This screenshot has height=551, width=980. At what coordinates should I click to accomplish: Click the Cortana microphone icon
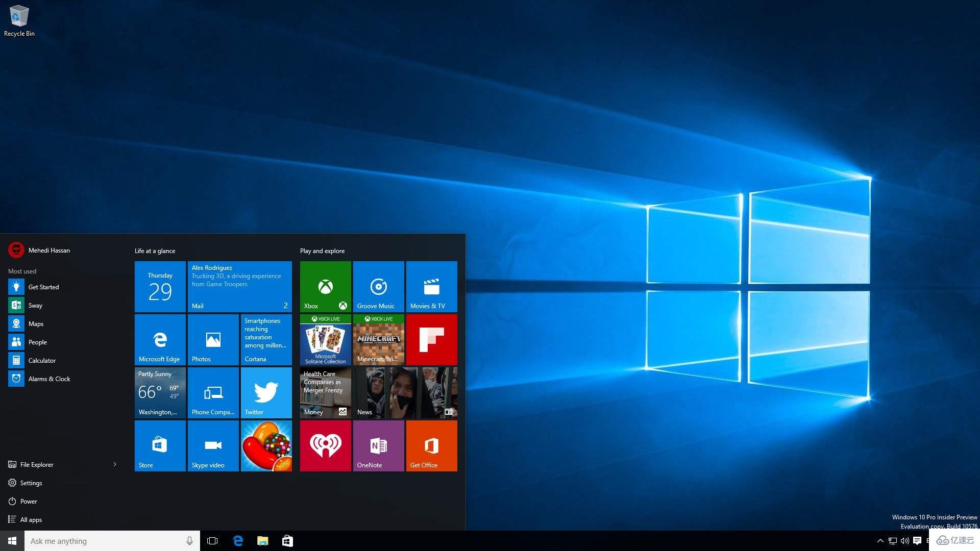click(x=189, y=541)
